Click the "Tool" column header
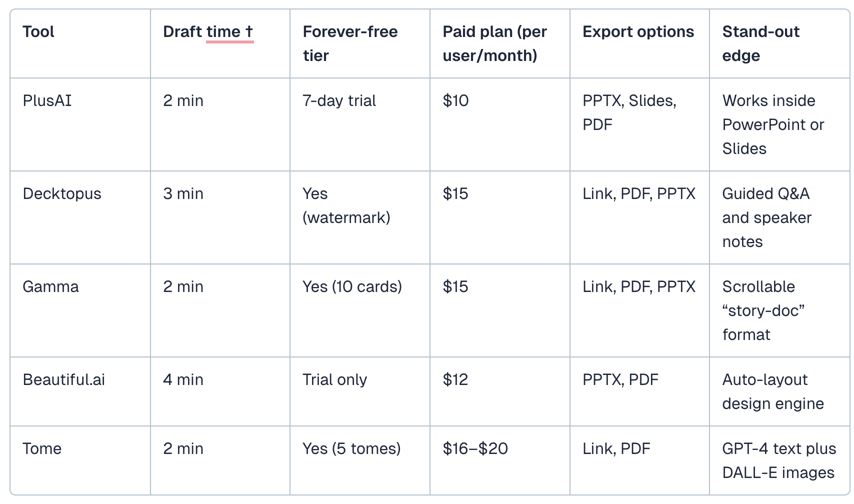 [38, 32]
